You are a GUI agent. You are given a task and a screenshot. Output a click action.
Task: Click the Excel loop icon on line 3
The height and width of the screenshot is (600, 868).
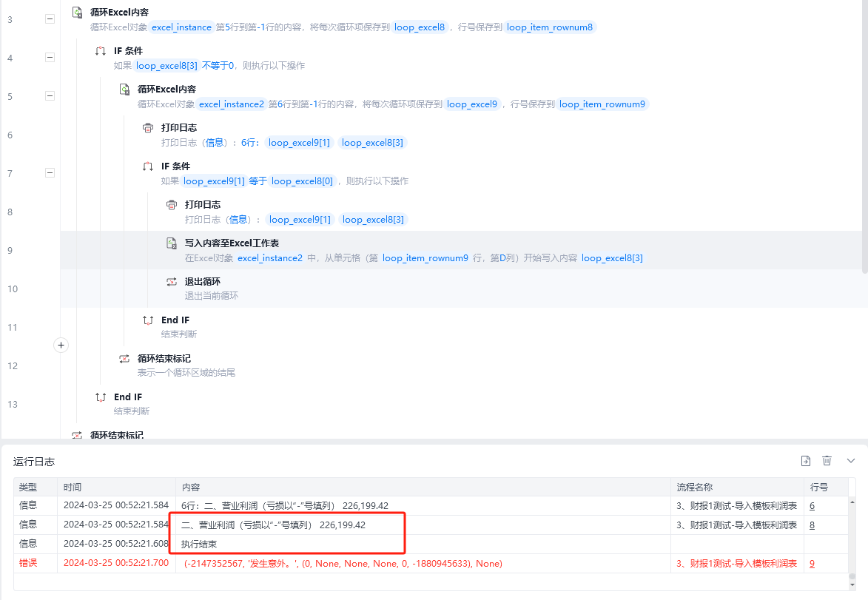(78, 12)
